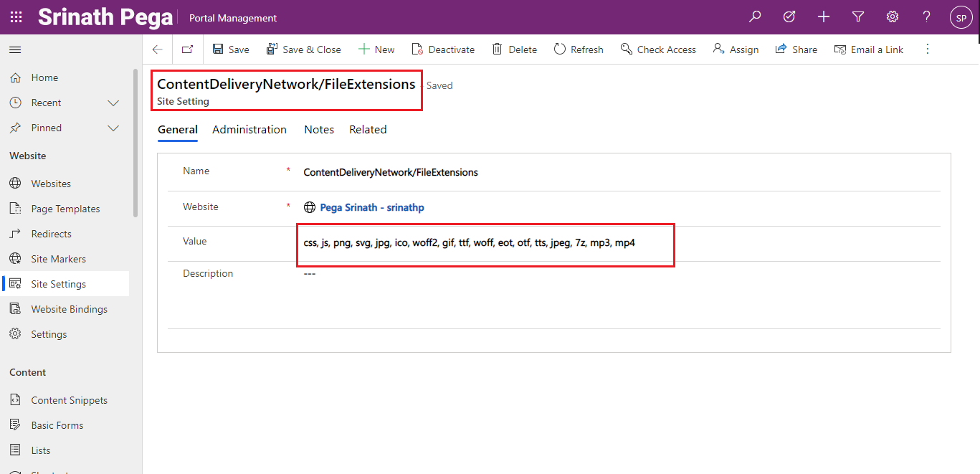Switch to the Administration tab

coord(249,130)
